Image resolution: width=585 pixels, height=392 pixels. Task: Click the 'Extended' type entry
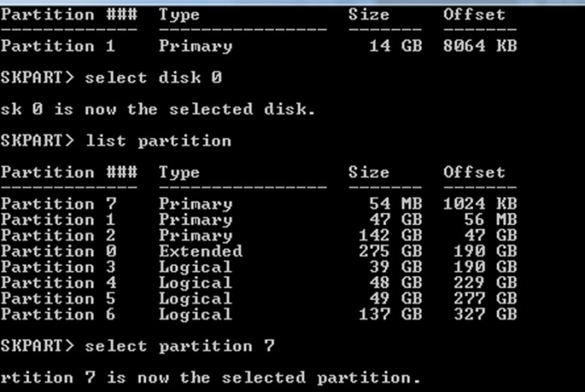[x=200, y=252]
